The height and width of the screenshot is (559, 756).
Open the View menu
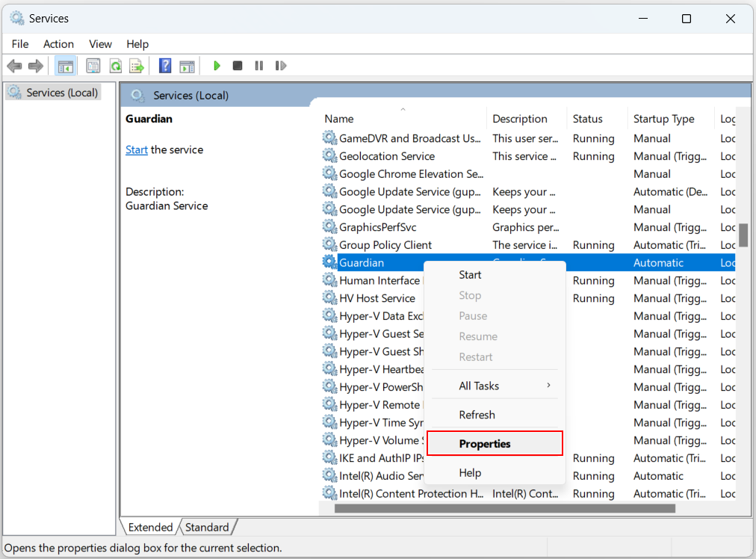pos(100,44)
